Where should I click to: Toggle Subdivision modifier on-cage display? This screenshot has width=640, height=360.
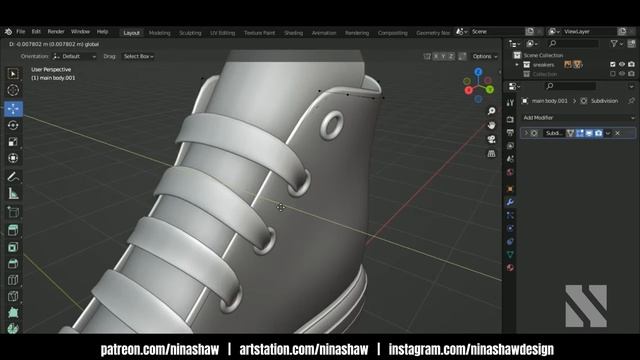pos(570,133)
